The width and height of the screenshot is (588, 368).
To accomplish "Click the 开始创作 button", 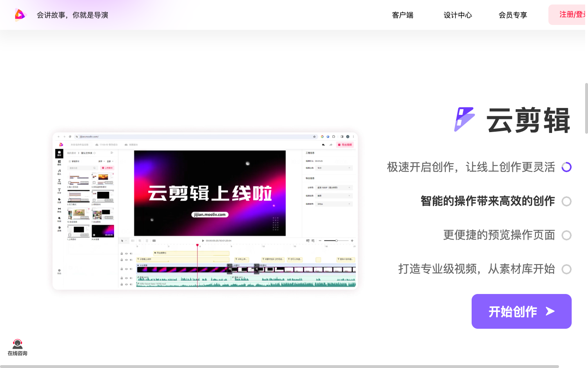I will [x=521, y=311].
